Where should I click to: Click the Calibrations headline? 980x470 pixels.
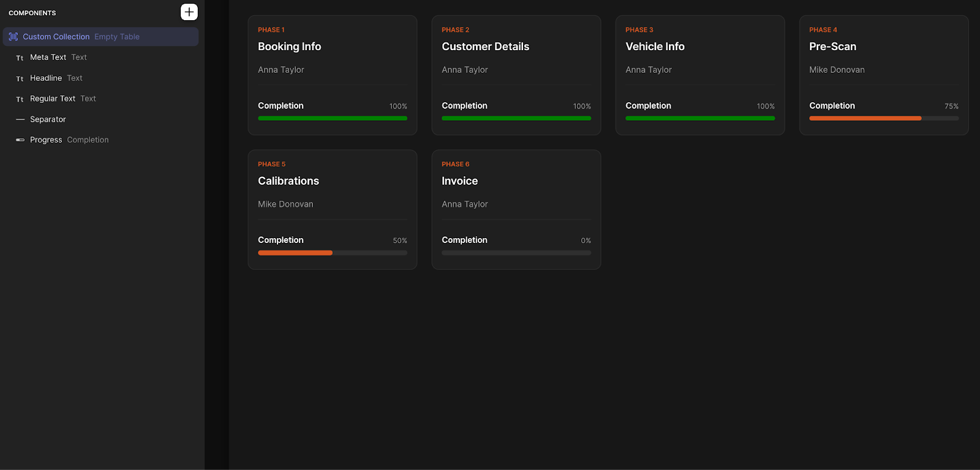click(x=288, y=181)
